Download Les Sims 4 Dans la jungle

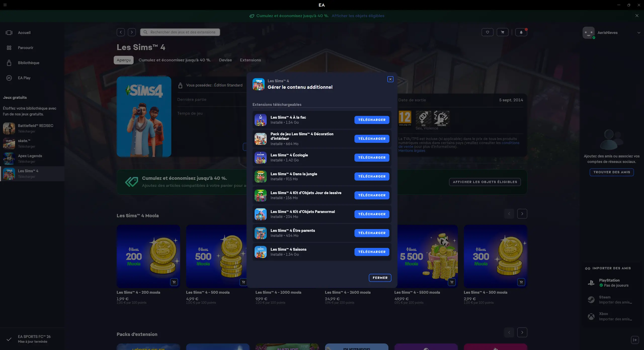click(372, 177)
